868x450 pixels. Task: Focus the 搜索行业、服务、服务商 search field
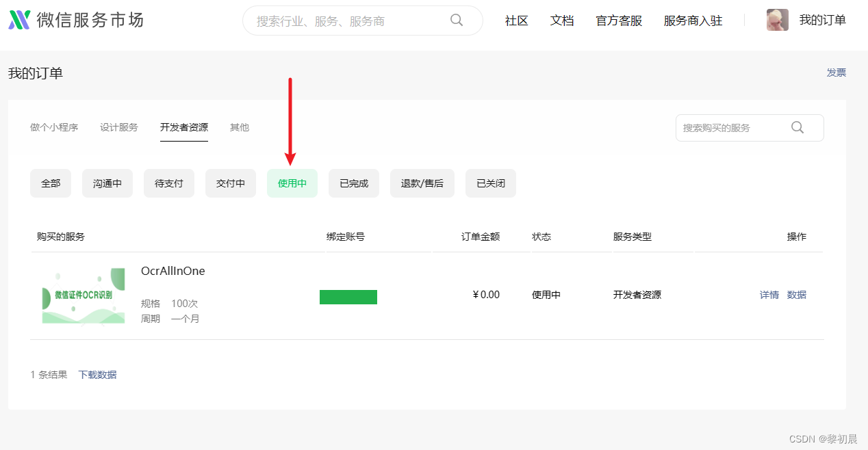coord(362,21)
